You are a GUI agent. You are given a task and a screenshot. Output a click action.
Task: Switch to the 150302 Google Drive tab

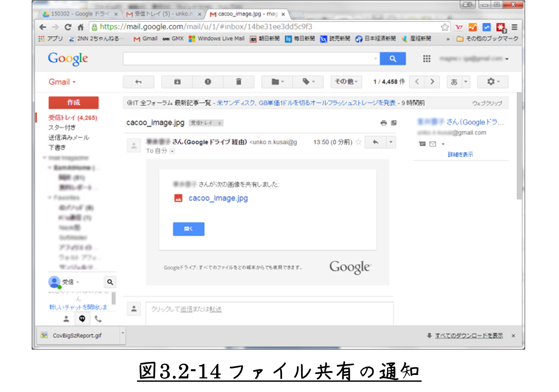[80, 14]
